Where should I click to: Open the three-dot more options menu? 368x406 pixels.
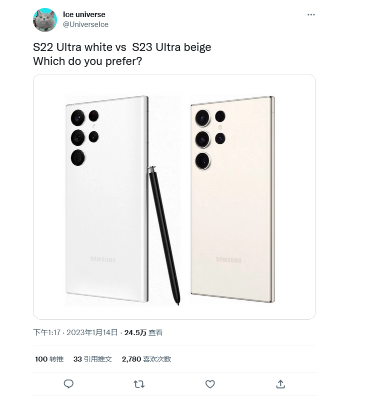[x=311, y=15]
